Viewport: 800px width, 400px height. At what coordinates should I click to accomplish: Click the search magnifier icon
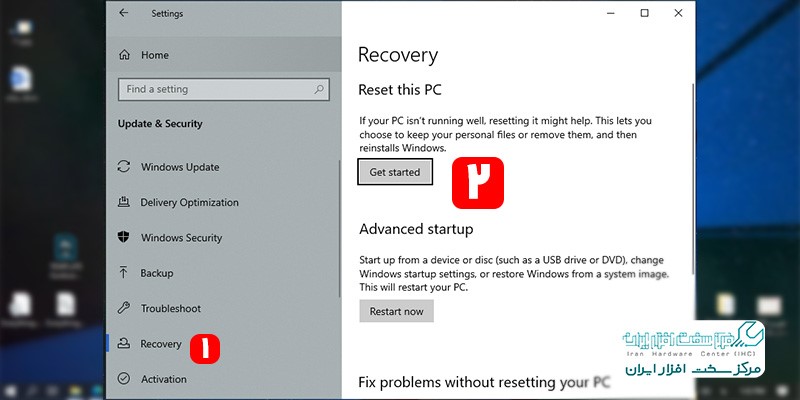point(319,89)
